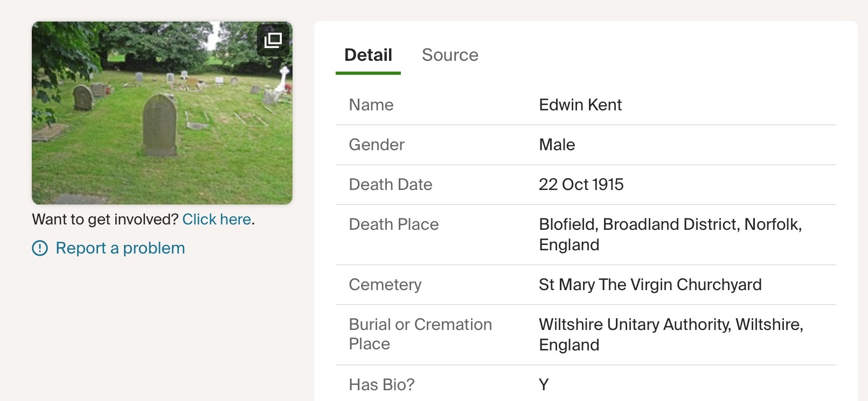This screenshot has height=401, width=868.
Task: Click the Death Place field label
Action: (x=394, y=224)
